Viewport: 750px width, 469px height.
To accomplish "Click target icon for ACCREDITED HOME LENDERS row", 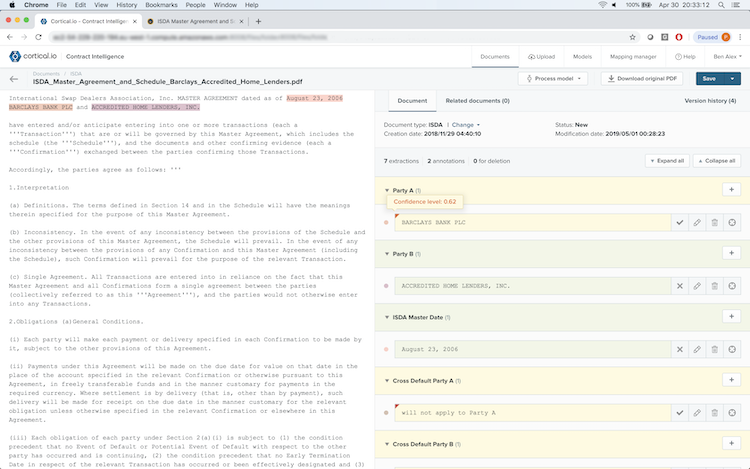I will 732,286.
